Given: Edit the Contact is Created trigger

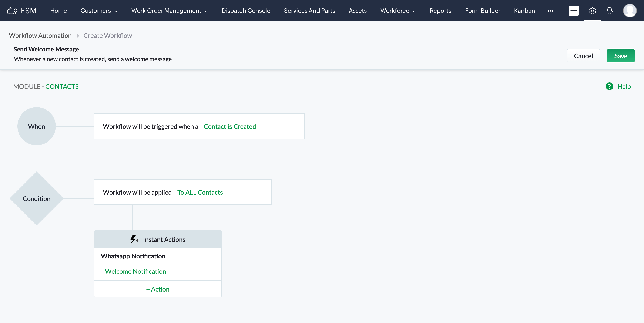Looking at the screenshot, I should point(230,126).
